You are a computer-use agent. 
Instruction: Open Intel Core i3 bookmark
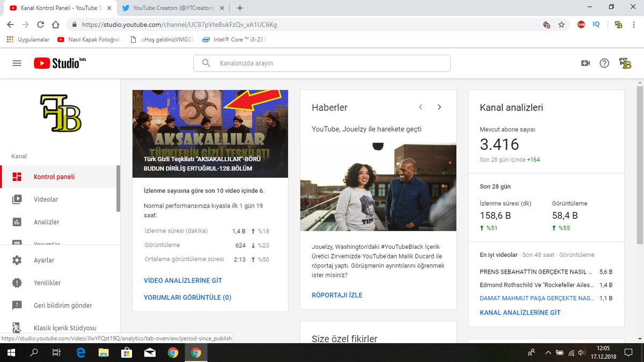tap(234, 40)
